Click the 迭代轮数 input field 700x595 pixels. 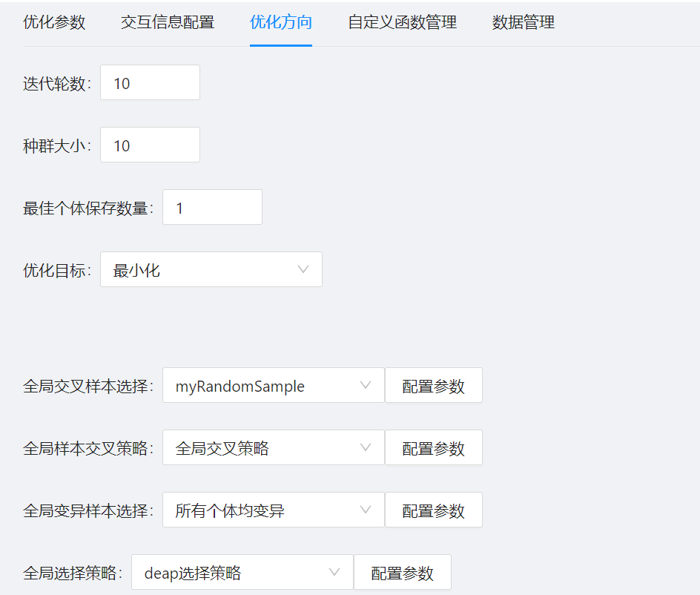tap(150, 83)
